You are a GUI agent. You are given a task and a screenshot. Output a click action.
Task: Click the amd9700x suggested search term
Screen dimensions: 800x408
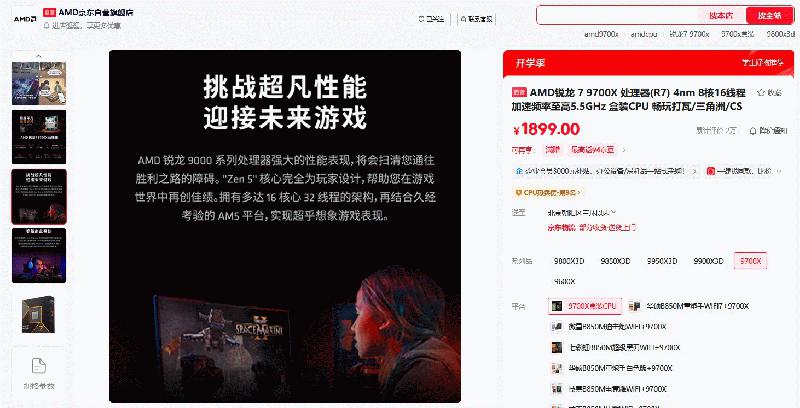click(x=601, y=34)
